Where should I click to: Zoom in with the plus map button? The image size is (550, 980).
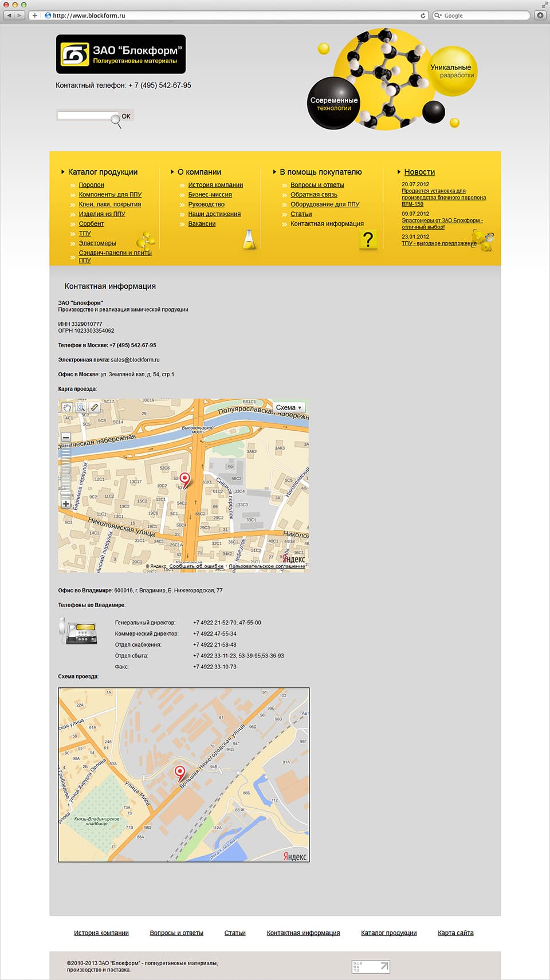(x=66, y=504)
